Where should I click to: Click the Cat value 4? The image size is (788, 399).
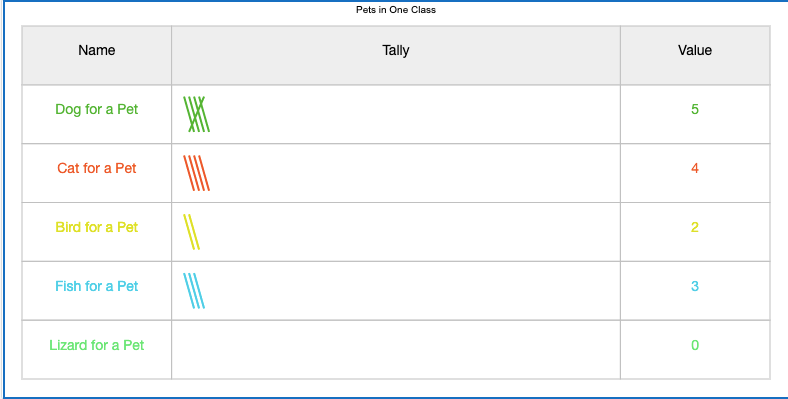click(695, 168)
